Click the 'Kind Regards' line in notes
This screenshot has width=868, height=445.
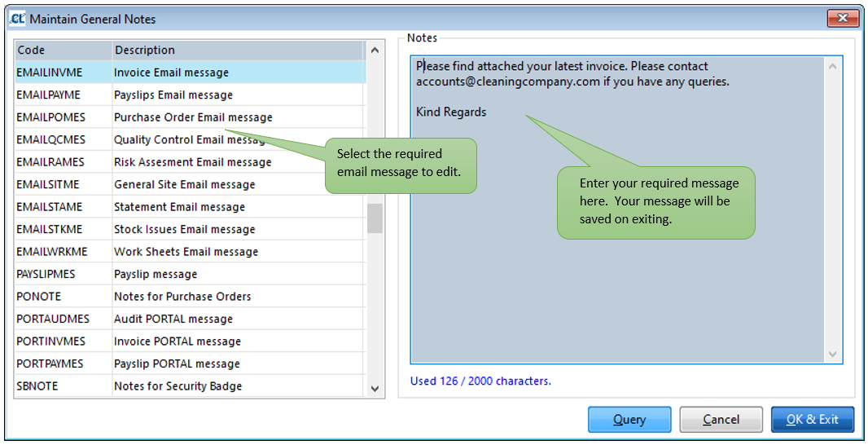[451, 112]
